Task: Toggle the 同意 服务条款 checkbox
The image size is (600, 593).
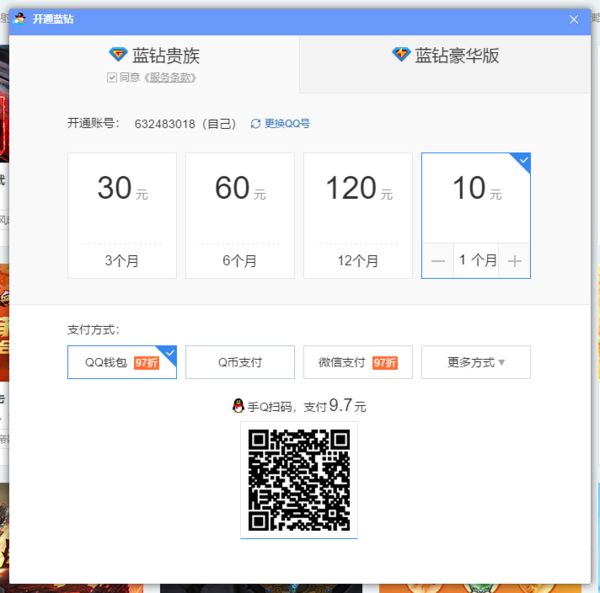Action: pyautogui.click(x=112, y=78)
